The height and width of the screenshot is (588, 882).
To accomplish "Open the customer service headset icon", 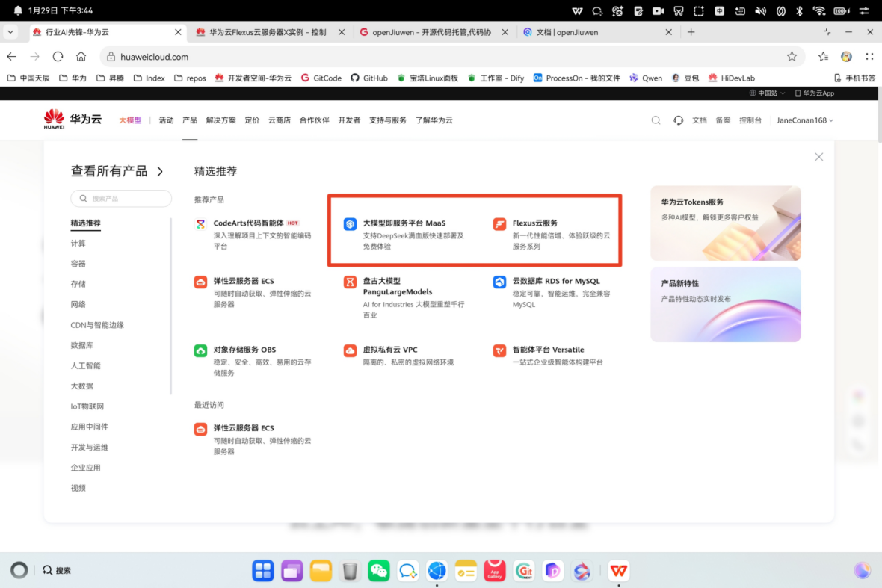I will [x=679, y=120].
